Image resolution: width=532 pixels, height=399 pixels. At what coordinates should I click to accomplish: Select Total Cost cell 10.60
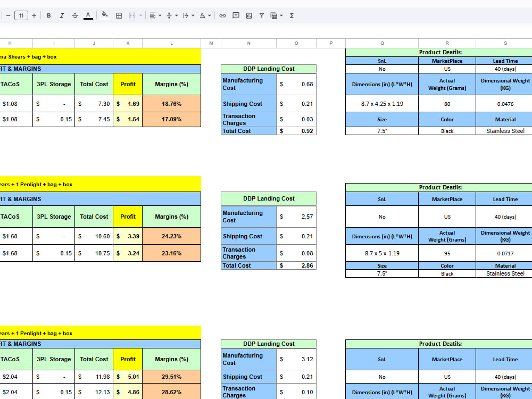pyautogui.click(x=94, y=236)
